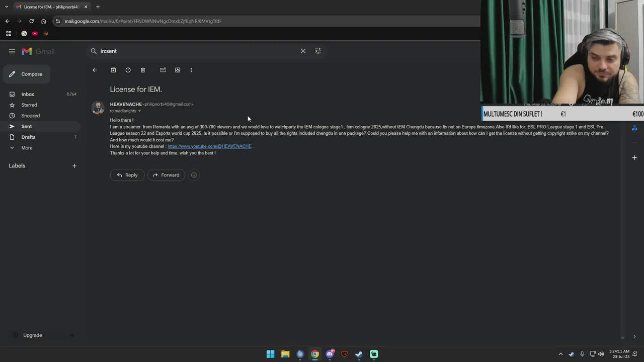644x362 pixels.
Task: Add an emoji reaction to the email
Action: tap(194, 175)
